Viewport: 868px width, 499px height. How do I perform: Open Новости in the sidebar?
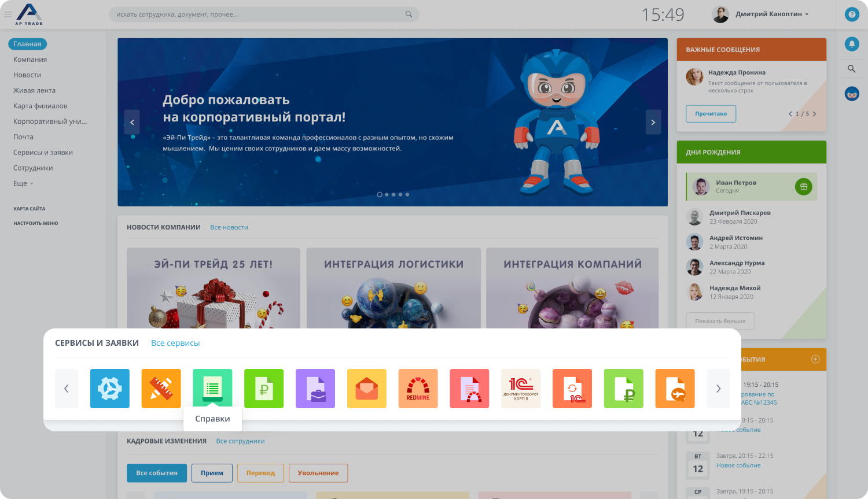point(27,75)
